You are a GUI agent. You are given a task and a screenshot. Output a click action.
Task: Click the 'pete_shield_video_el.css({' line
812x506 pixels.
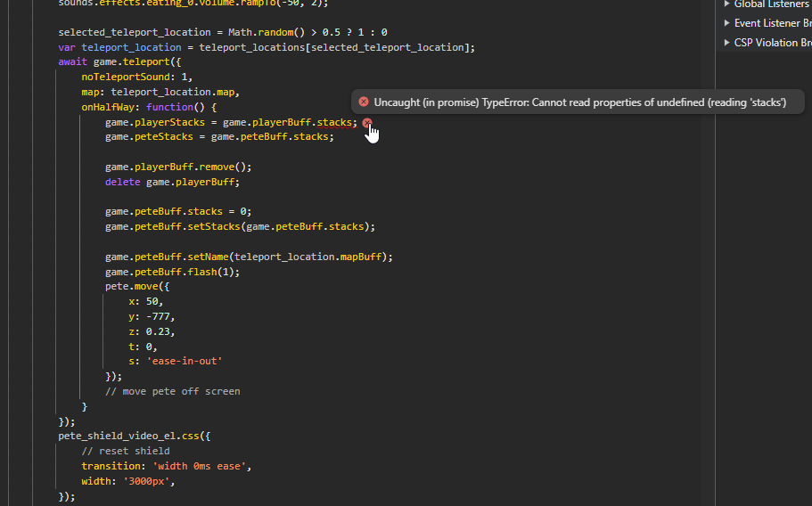coord(134,436)
